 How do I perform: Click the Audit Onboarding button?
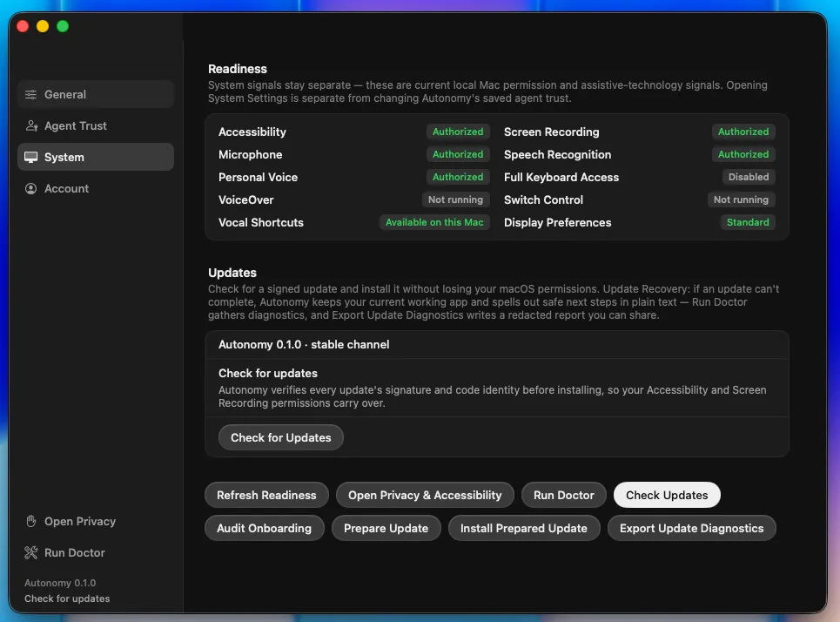(264, 528)
